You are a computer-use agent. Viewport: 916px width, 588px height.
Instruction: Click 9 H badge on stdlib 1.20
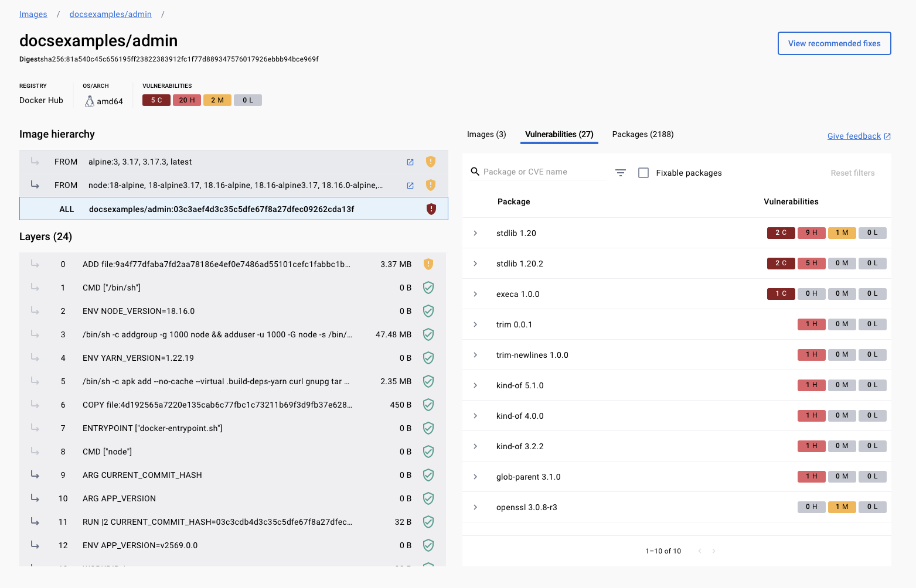click(812, 233)
